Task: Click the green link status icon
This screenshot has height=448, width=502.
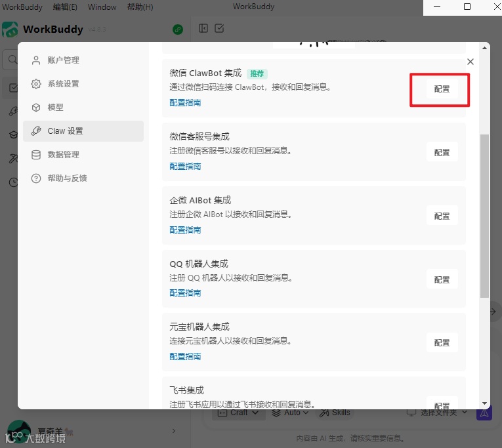Action: coord(178,30)
